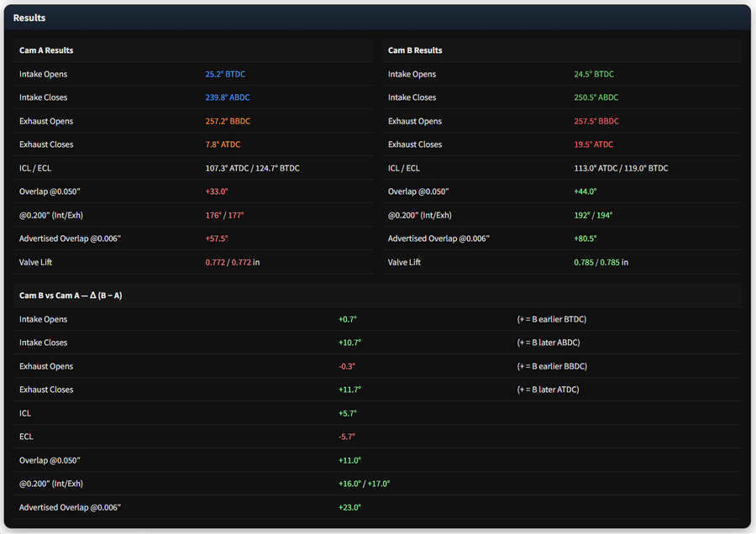Select Cam B intake closes value 250.5° ABDC

[596, 97]
